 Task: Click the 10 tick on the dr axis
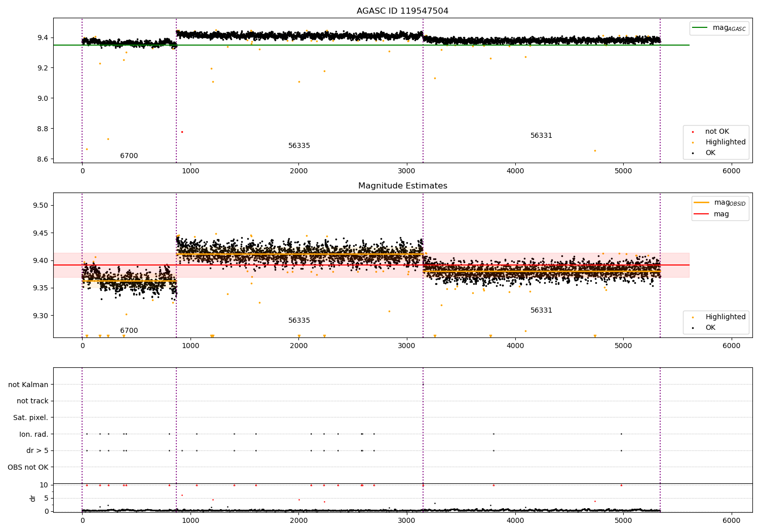(44, 485)
